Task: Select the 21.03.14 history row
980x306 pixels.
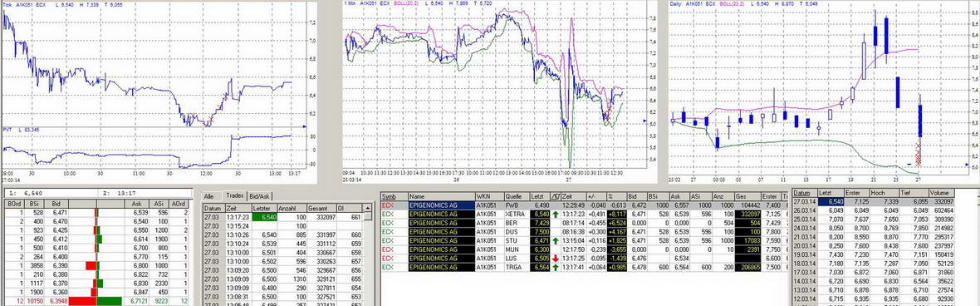Action: 873,238
